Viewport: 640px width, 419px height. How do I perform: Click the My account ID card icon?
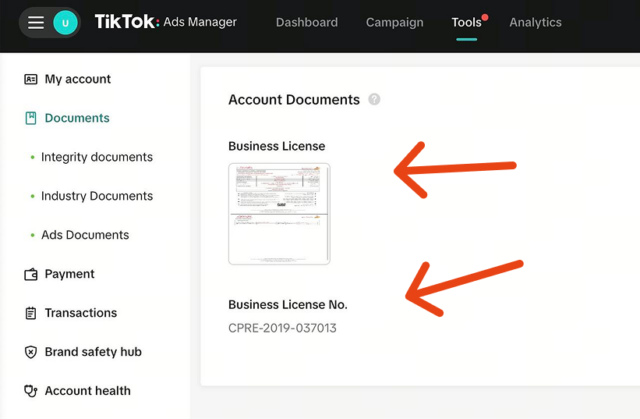click(31, 79)
